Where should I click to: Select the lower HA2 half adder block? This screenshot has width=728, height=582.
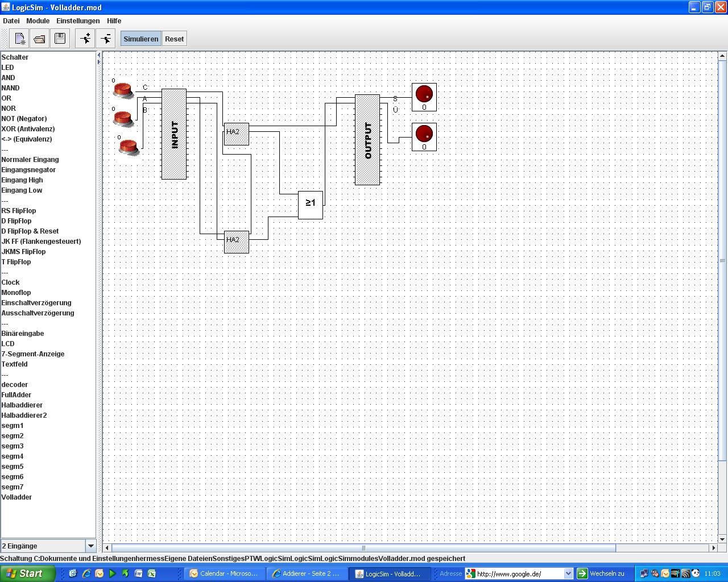click(x=237, y=242)
